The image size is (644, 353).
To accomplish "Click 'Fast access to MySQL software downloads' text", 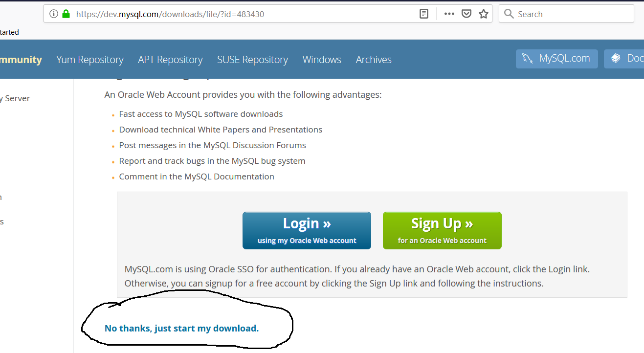I will pyautogui.click(x=201, y=114).
